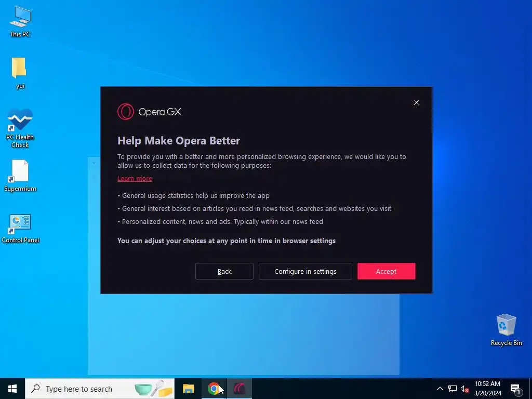This screenshot has height=399, width=532.
Task: Click the Help Make Opera Better heading
Action: pyautogui.click(x=179, y=140)
